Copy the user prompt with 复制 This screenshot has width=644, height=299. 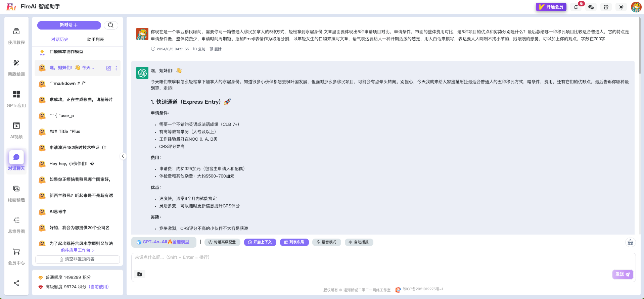[199, 49]
